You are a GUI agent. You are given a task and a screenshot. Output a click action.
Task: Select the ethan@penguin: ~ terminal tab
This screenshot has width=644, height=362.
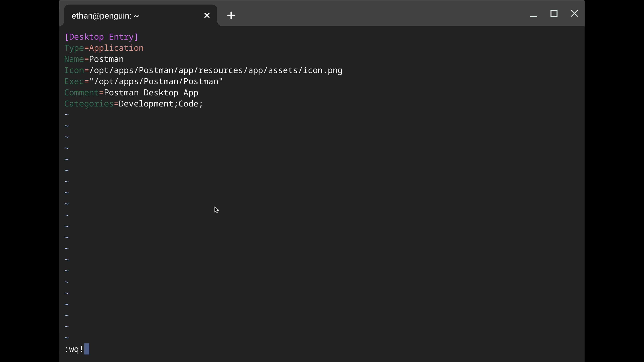[x=140, y=15]
